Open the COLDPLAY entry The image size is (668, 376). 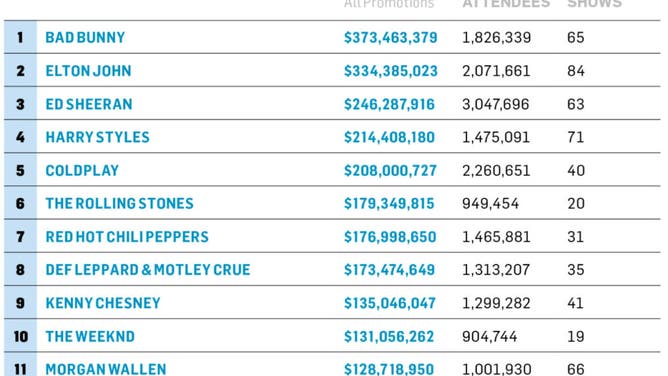82,171
